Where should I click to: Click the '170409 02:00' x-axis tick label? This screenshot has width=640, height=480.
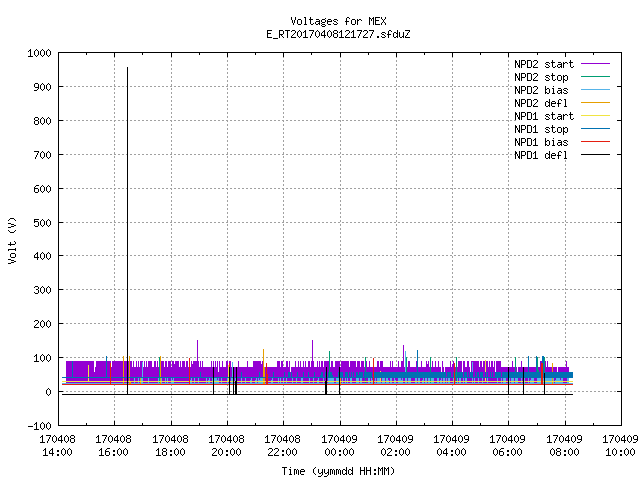[395, 446]
